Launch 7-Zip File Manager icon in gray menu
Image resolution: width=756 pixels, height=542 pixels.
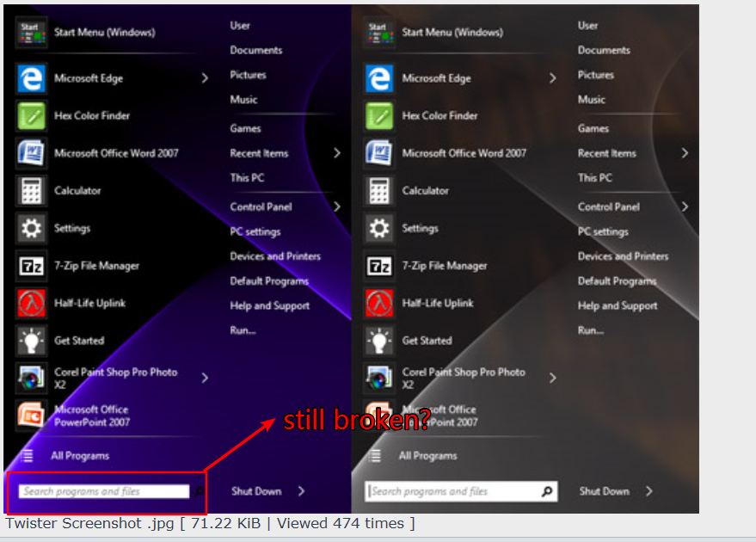379,266
